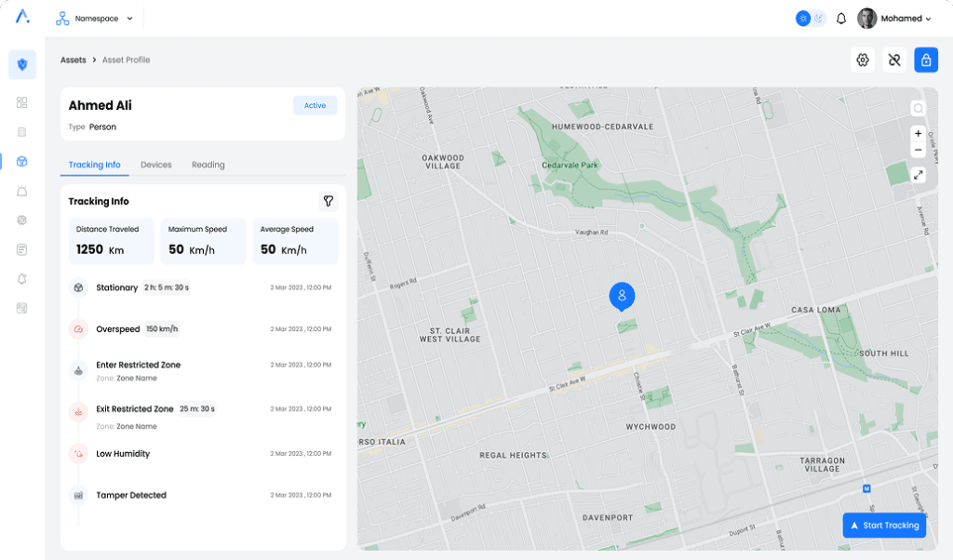Open the Namespace dropdown
Screen dimensions: 953x560
coord(94,19)
